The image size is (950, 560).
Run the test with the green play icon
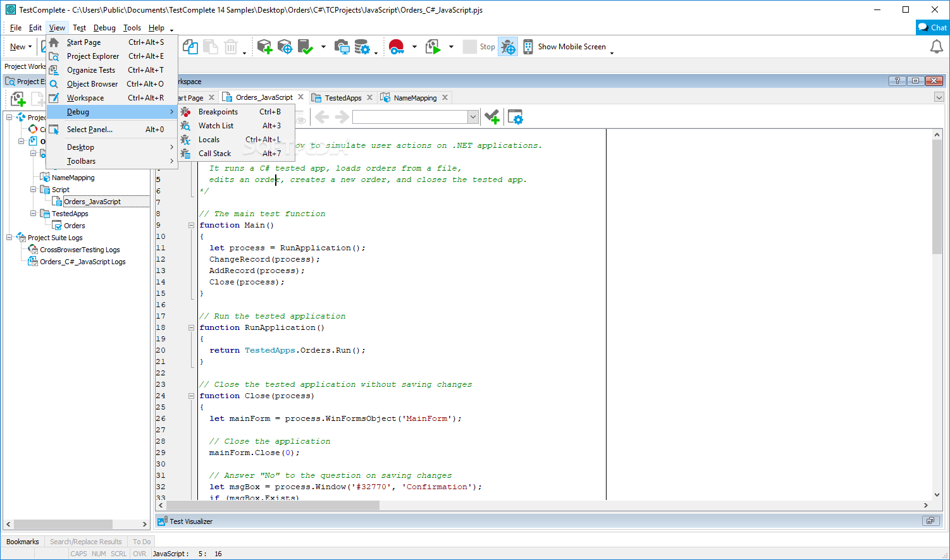[x=433, y=47]
